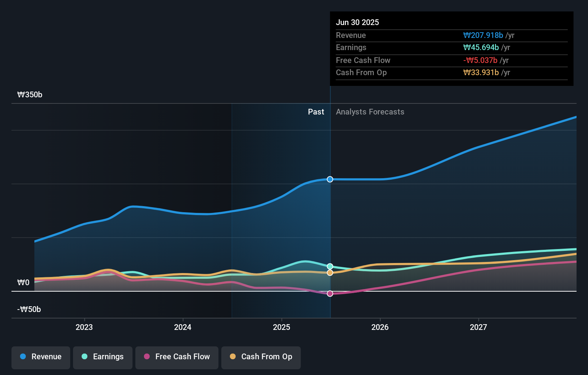This screenshot has height=375, width=588.
Task: Click the pink Free Cash Flow marker below zero
Action: pos(330,293)
